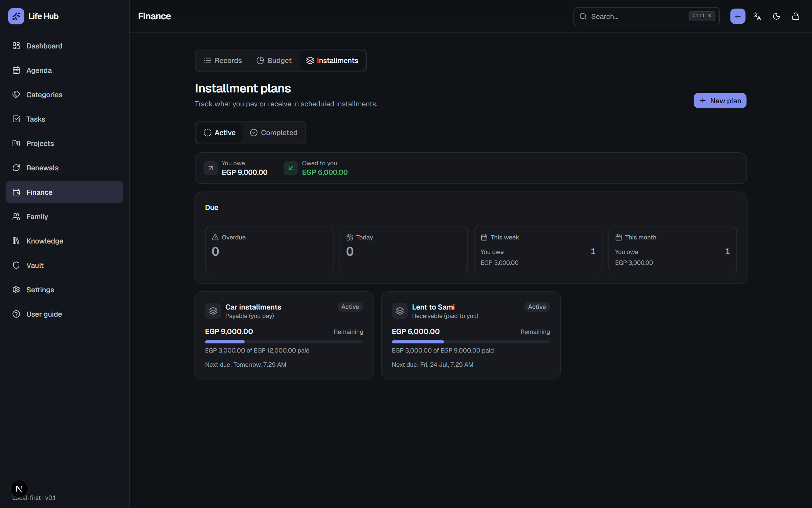Viewport: 812px width, 508px height.
Task: Click EGP 3,000.00 under This week
Action: click(x=499, y=263)
